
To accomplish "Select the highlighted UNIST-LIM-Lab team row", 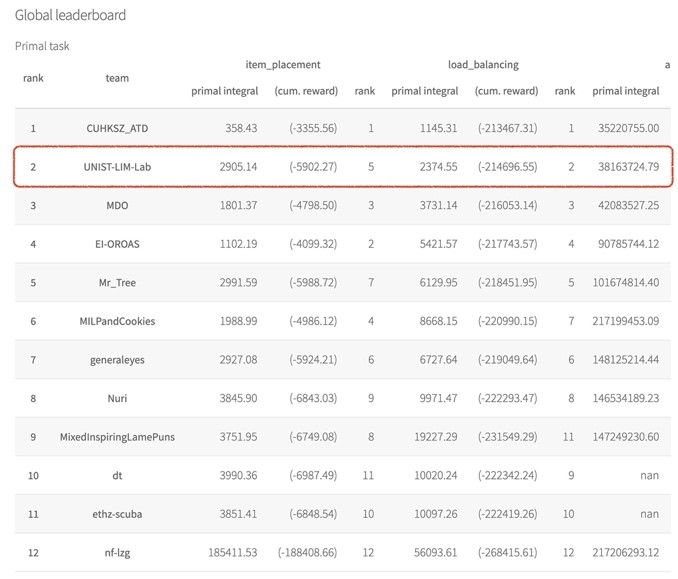I will click(x=340, y=167).
